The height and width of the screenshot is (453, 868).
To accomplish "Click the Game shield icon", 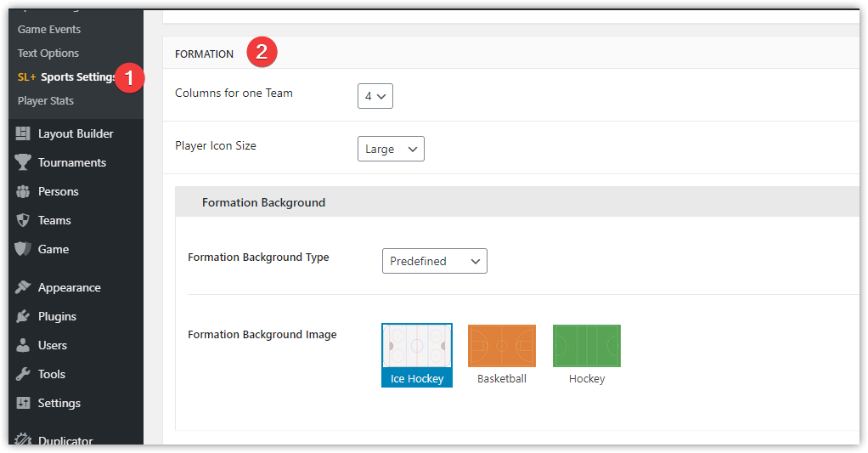I will pyautogui.click(x=23, y=249).
